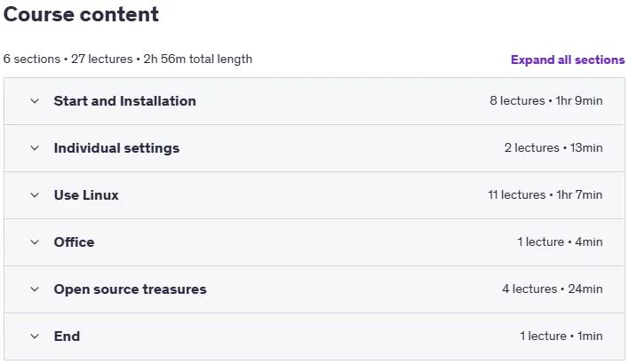Screen dimensions: 629x364
Task: Open the End section title
Action: pos(67,336)
